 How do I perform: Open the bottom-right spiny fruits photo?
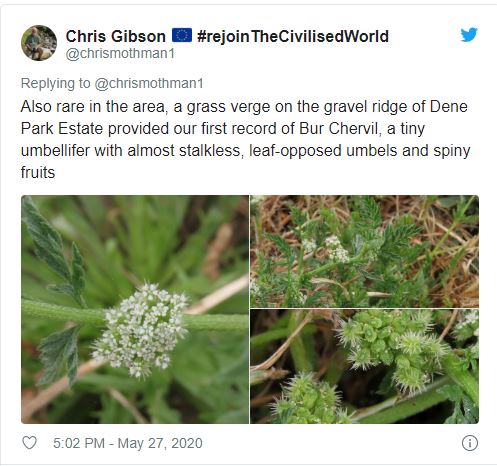click(365, 366)
